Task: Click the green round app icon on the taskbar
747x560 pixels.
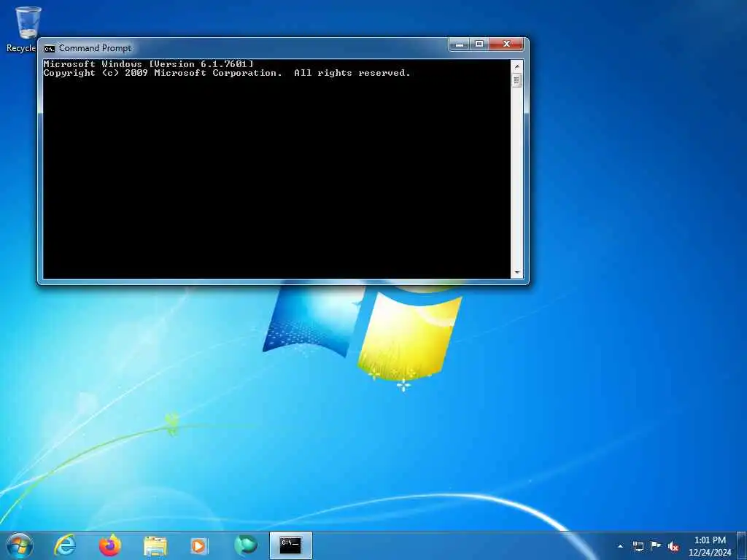Action: (x=246, y=545)
